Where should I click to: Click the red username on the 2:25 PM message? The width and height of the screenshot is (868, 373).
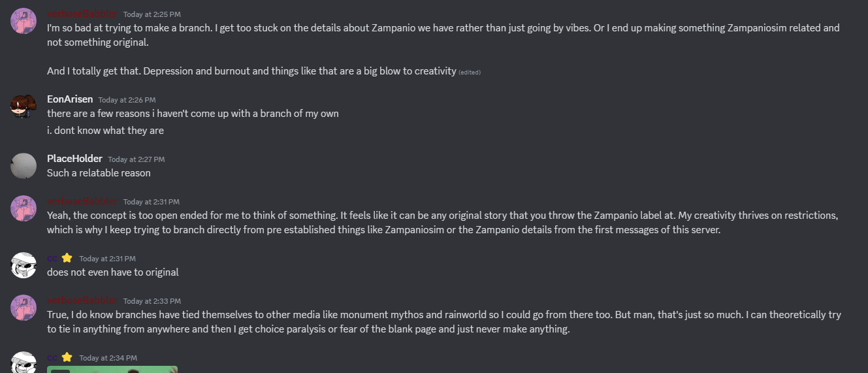(x=82, y=14)
